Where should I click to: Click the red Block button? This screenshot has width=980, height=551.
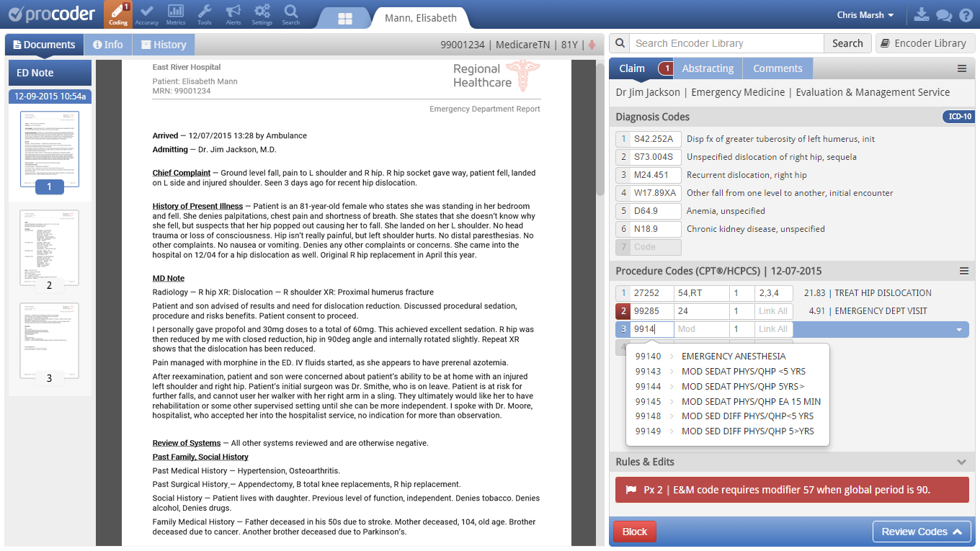[634, 532]
